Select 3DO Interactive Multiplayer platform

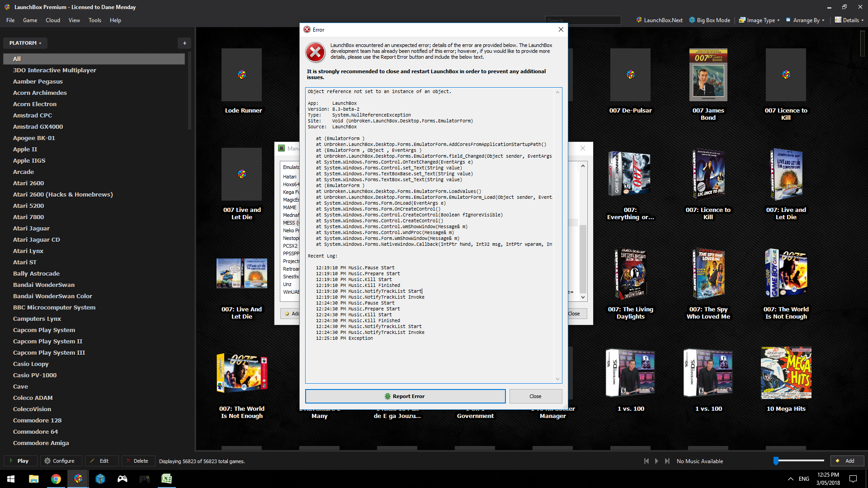(x=55, y=70)
